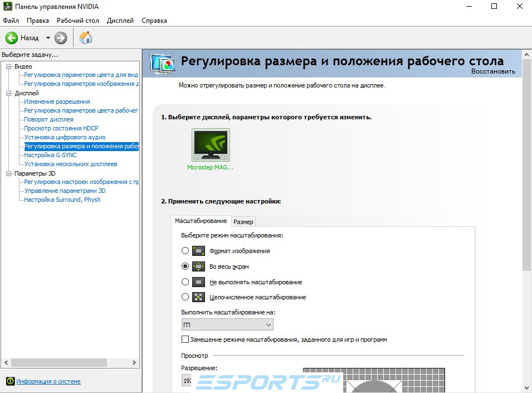Screen dimensions: 532x393
Task: Click the aspect ratio scaling mode icon
Action: [x=198, y=251]
